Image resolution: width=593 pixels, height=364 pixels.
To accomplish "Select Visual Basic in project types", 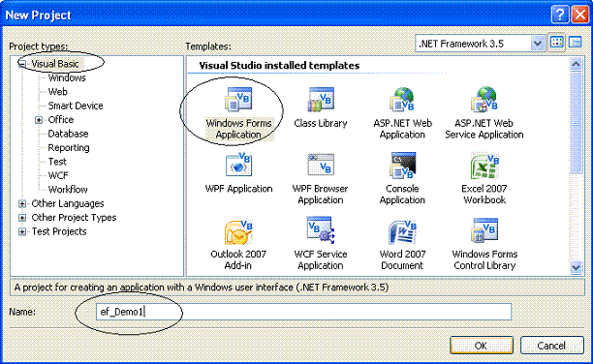I will click(55, 64).
